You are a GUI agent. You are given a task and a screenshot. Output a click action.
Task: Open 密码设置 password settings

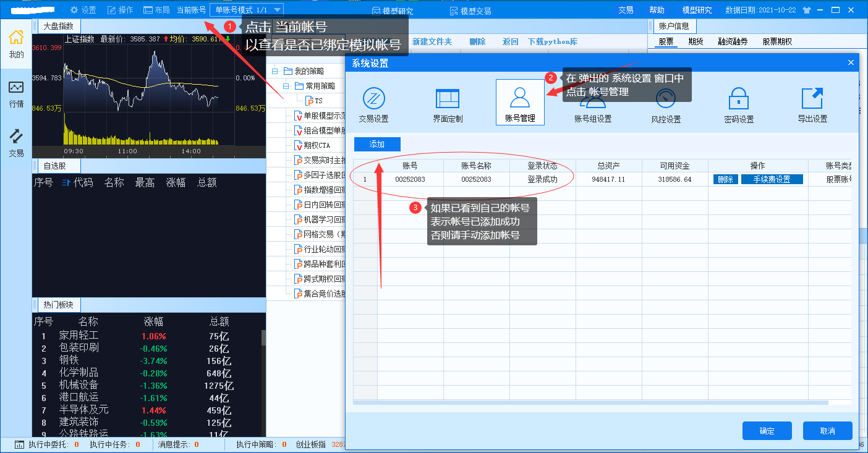pyautogui.click(x=739, y=104)
